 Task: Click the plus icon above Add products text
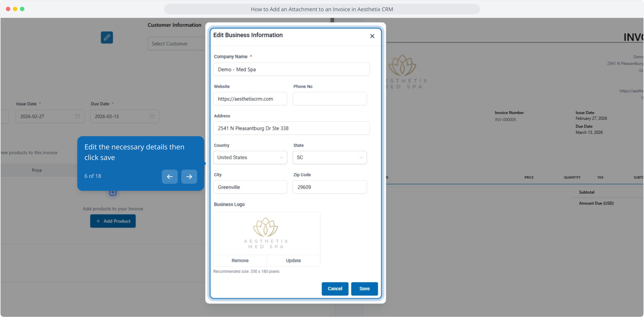pyautogui.click(x=113, y=193)
